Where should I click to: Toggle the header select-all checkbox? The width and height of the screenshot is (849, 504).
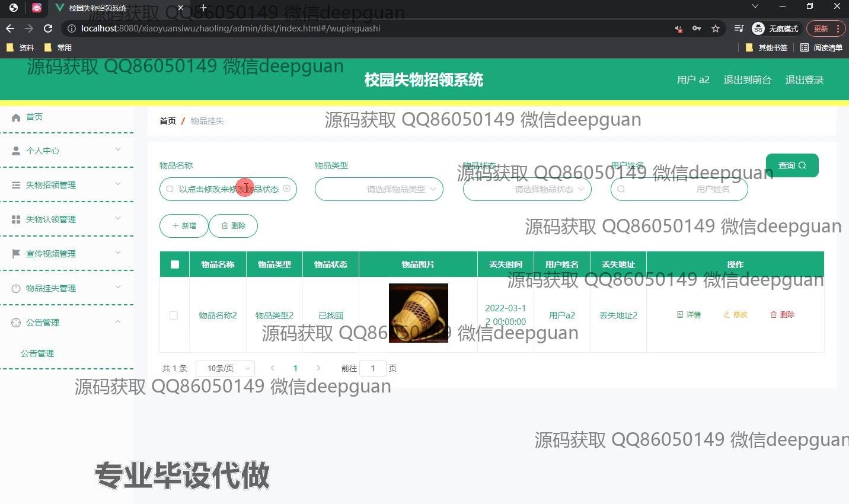[174, 264]
